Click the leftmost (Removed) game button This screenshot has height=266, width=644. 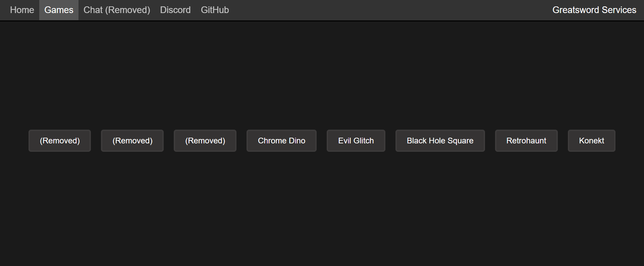tap(60, 141)
